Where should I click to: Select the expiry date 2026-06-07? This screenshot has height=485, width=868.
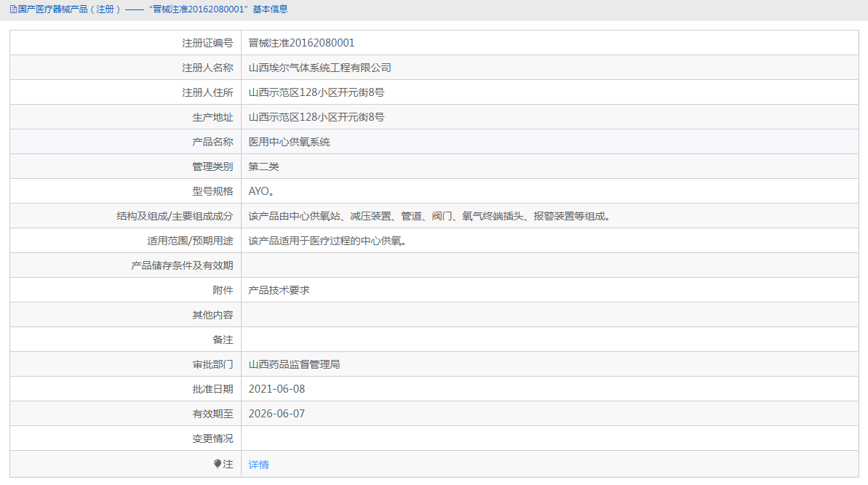tap(276, 414)
